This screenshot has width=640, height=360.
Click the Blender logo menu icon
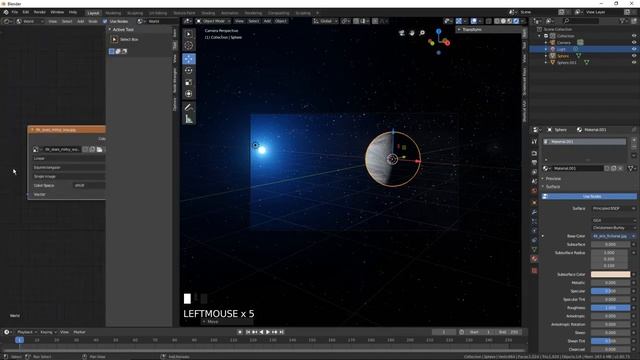pos(6,12)
